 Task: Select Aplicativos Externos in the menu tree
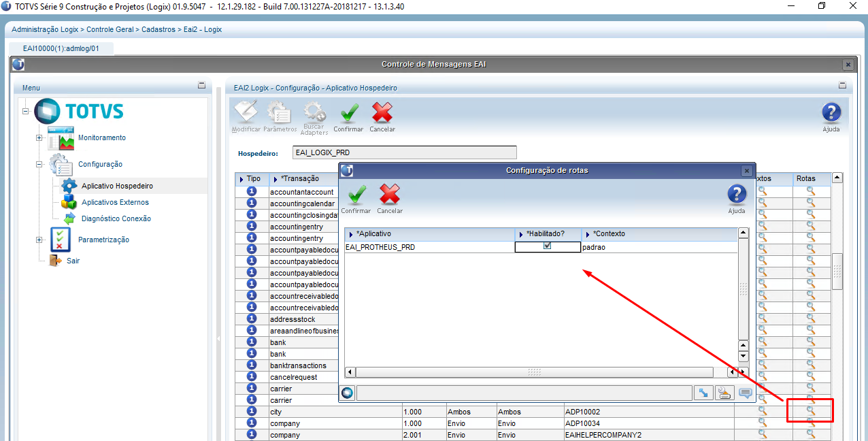[x=115, y=202]
